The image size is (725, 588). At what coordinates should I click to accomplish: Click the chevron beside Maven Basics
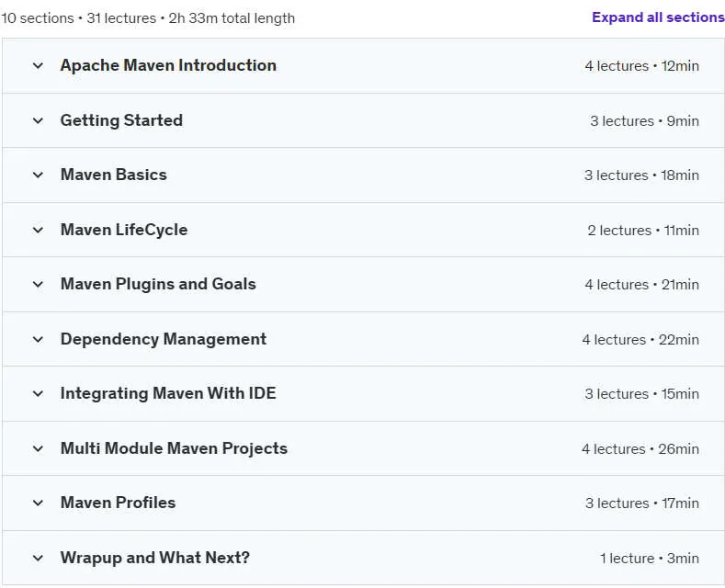[38, 175]
